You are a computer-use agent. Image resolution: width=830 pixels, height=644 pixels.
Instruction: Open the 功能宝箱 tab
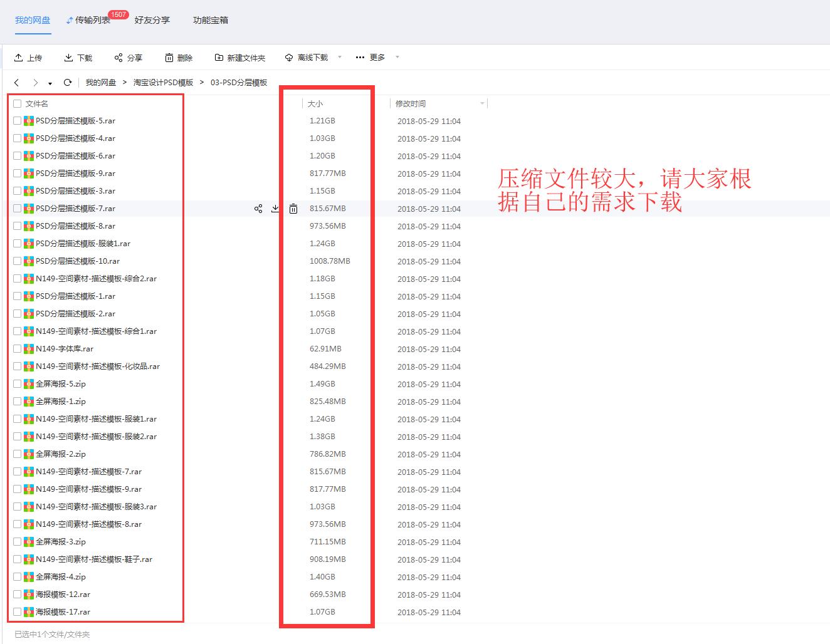210,19
